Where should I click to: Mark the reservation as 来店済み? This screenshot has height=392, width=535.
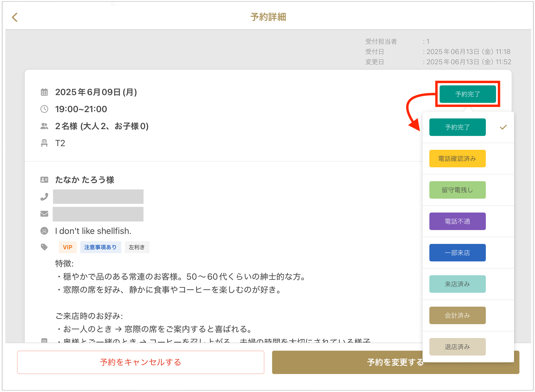coord(457,284)
